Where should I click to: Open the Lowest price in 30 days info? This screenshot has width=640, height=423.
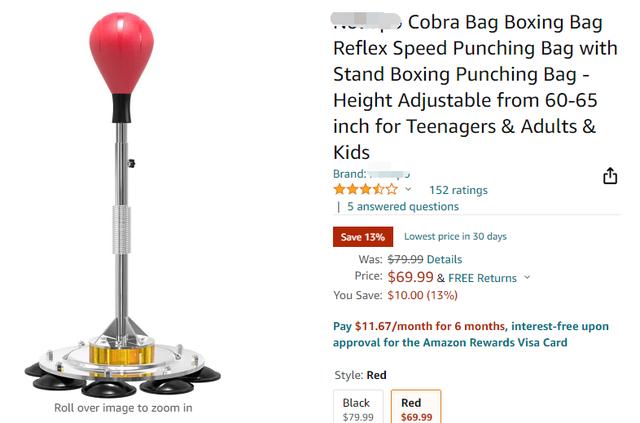(455, 236)
